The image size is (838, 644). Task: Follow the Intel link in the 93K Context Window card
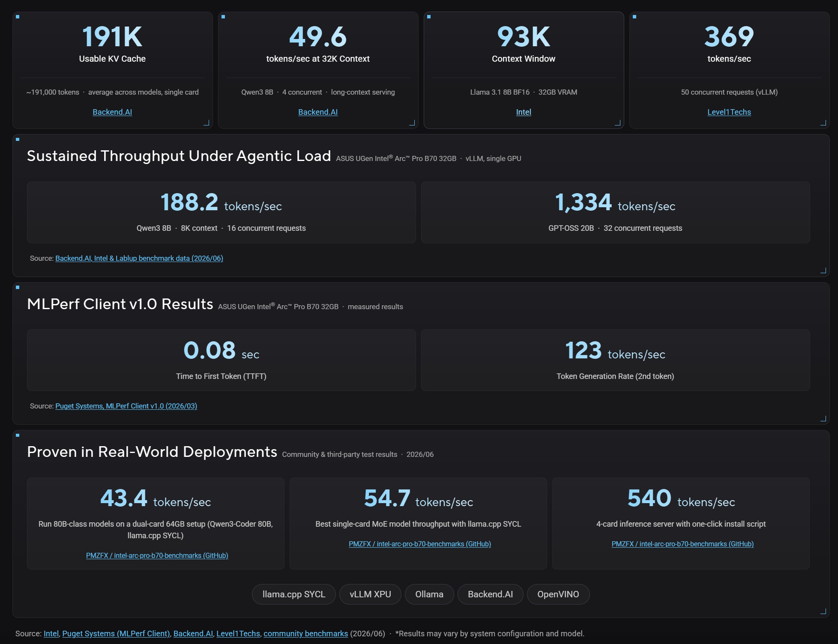(x=524, y=112)
